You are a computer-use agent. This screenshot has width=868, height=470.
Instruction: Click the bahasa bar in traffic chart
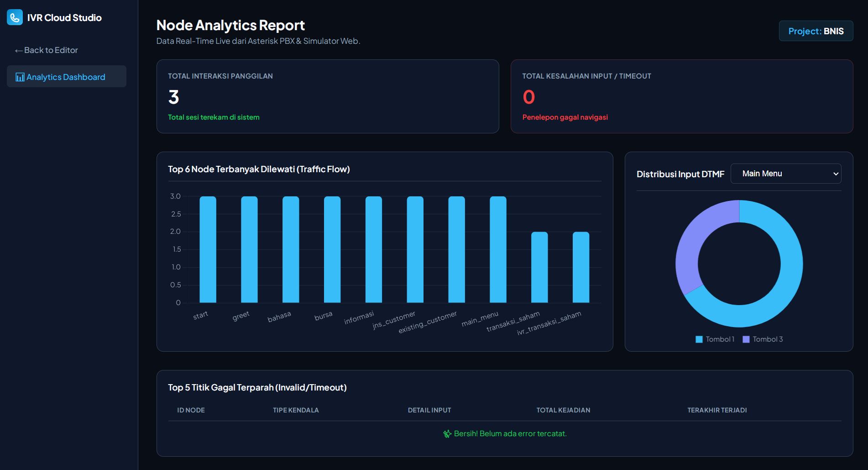pos(291,249)
